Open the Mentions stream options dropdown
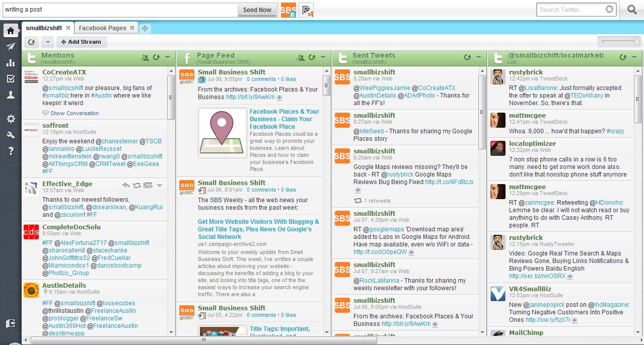This screenshot has height=345, width=644. point(168,58)
